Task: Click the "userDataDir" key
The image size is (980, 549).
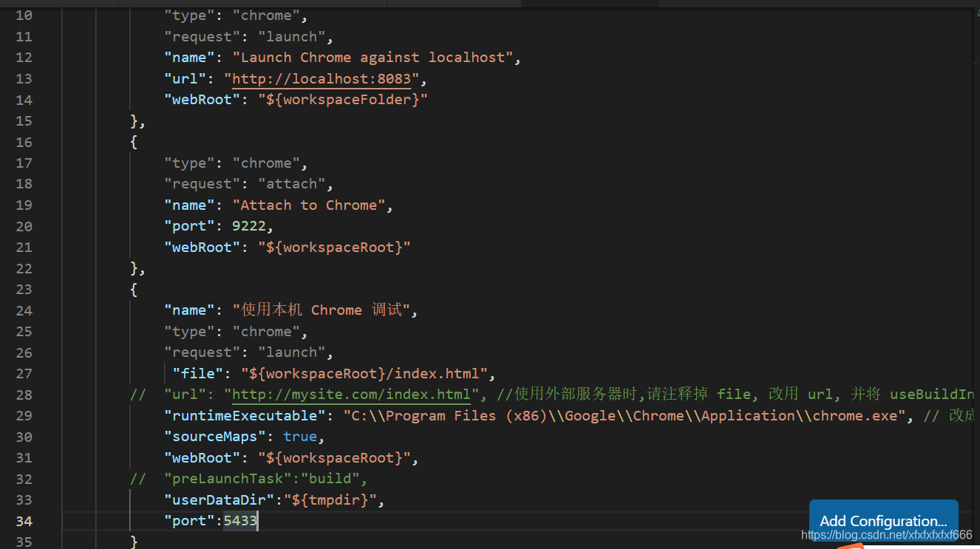Action: tap(220, 500)
